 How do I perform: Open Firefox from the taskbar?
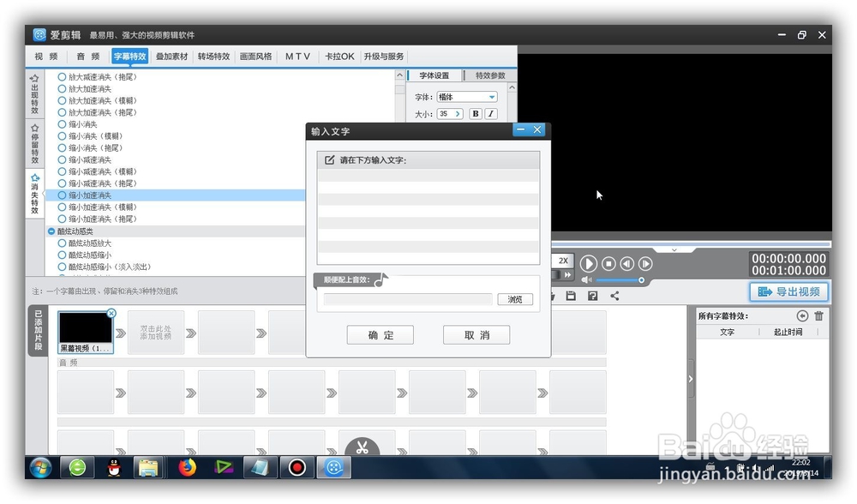pos(187,467)
